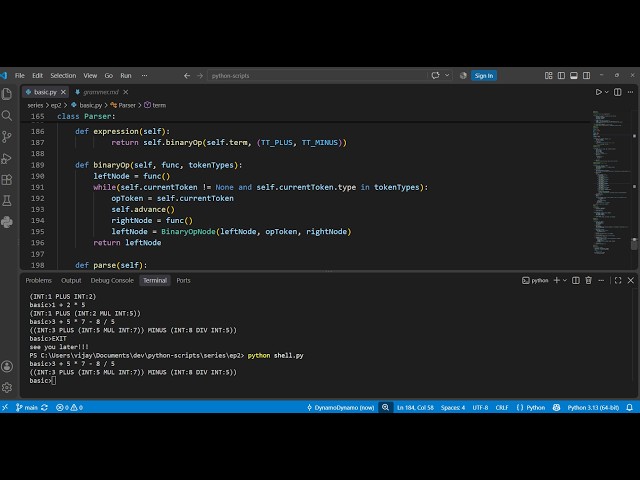This screenshot has height=480, width=640.
Task: Open the Testing flask view
Action: tap(7, 200)
